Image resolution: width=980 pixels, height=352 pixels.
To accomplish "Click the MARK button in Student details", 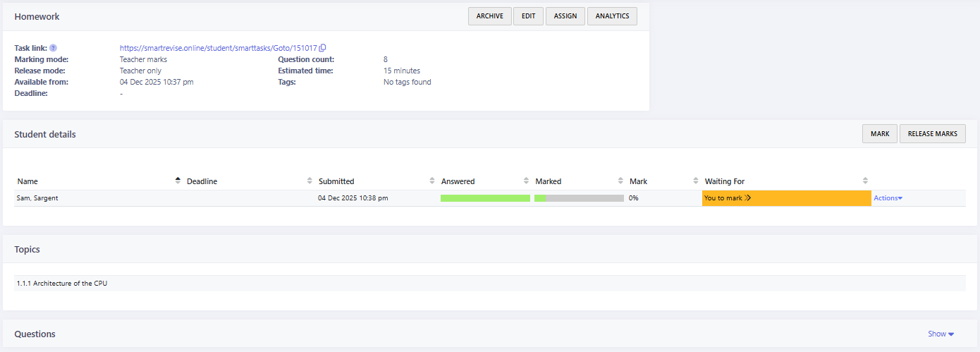I will [879, 134].
